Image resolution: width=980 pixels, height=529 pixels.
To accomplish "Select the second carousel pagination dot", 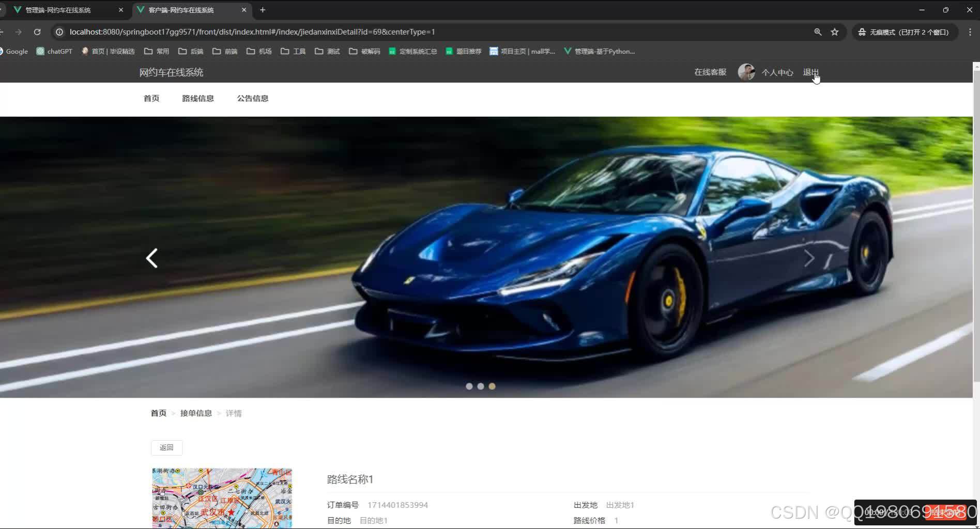I will [480, 386].
